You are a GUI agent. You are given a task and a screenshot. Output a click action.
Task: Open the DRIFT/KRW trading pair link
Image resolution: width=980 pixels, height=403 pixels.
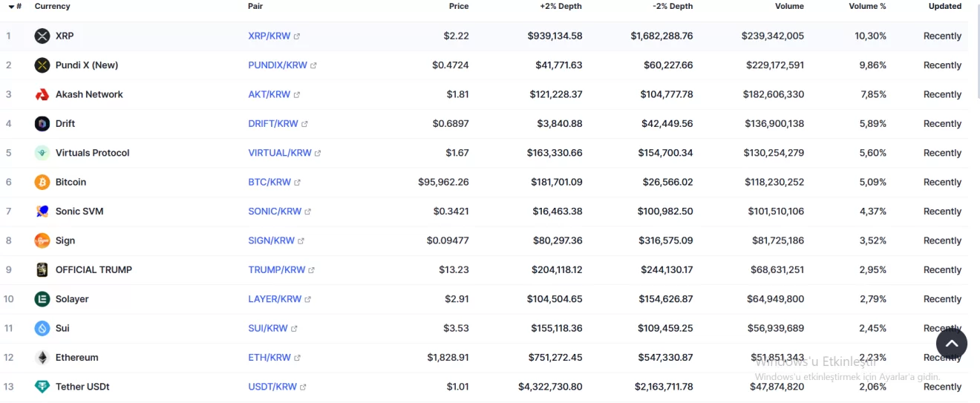(x=272, y=124)
